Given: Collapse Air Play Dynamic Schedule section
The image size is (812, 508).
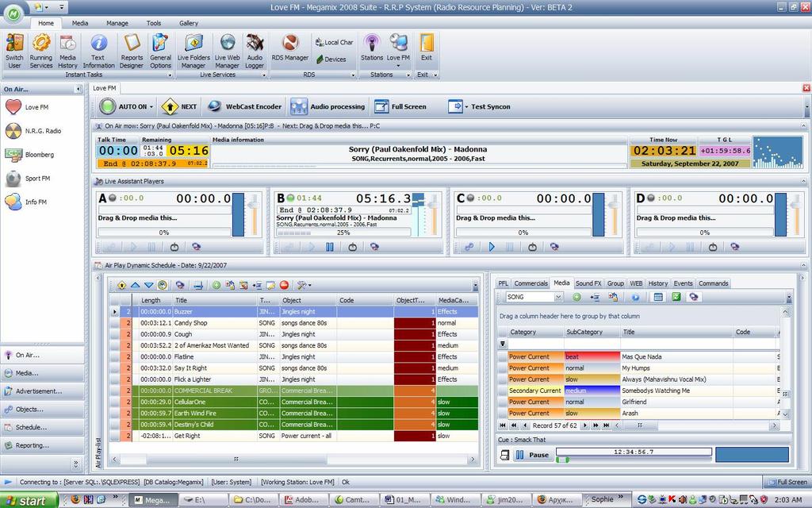Looking at the screenshot, I should coord(803,265).
